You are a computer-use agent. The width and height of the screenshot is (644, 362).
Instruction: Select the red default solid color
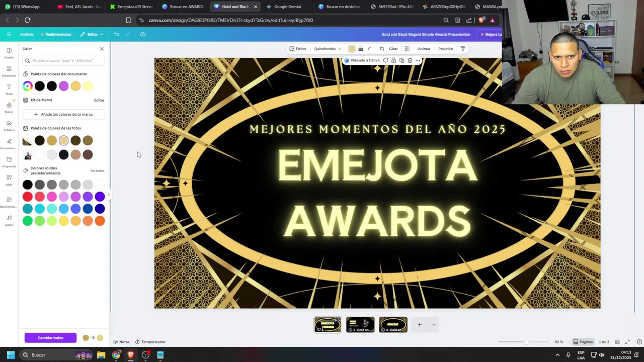(27, 197)
